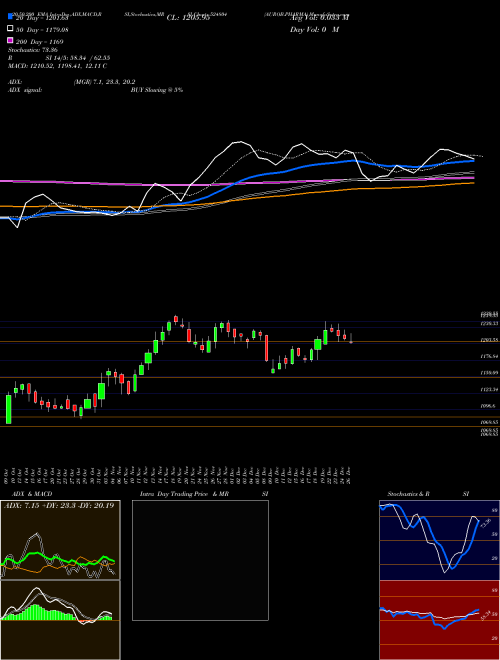
Task: Click the 1203.55 price axis label
Action: point(490,340)
